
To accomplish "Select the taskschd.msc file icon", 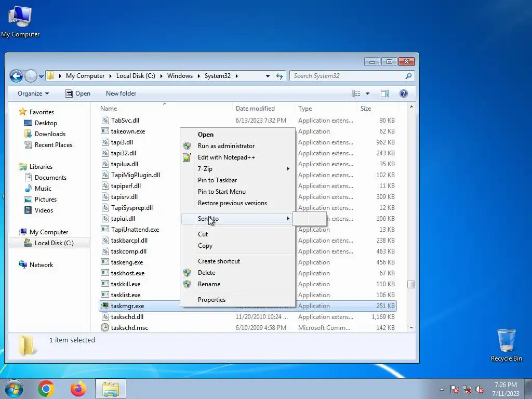I will pos(105,327).
